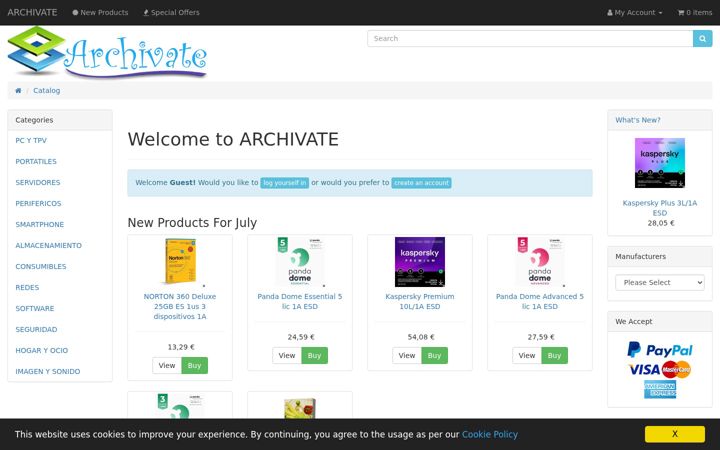Open the CONSUMIBLES category

click(40, 266)
